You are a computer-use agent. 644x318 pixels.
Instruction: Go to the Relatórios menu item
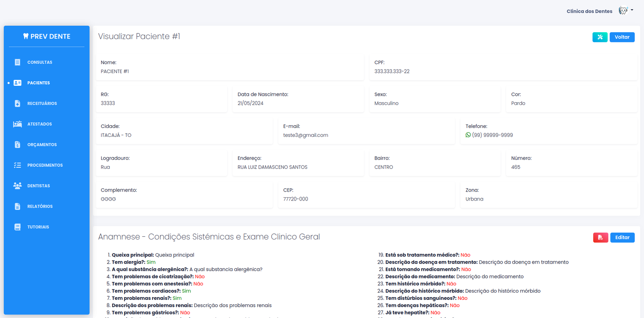pos(40,206)
